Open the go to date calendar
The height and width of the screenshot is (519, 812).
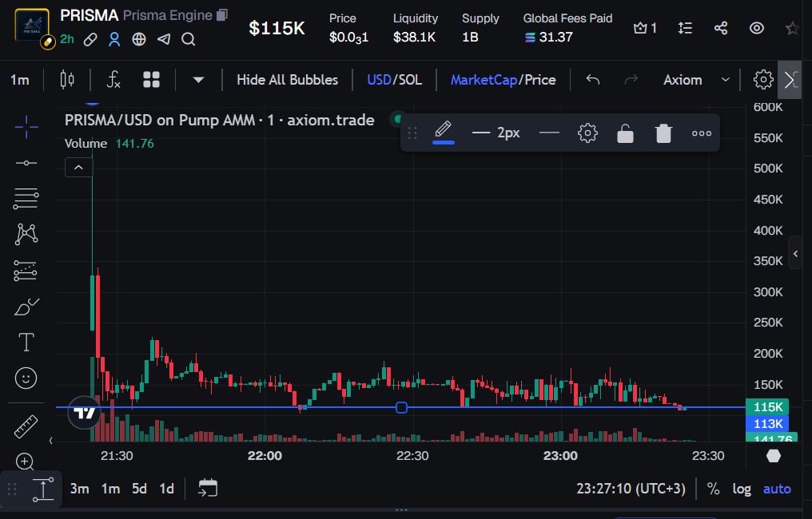pos(208,488)
